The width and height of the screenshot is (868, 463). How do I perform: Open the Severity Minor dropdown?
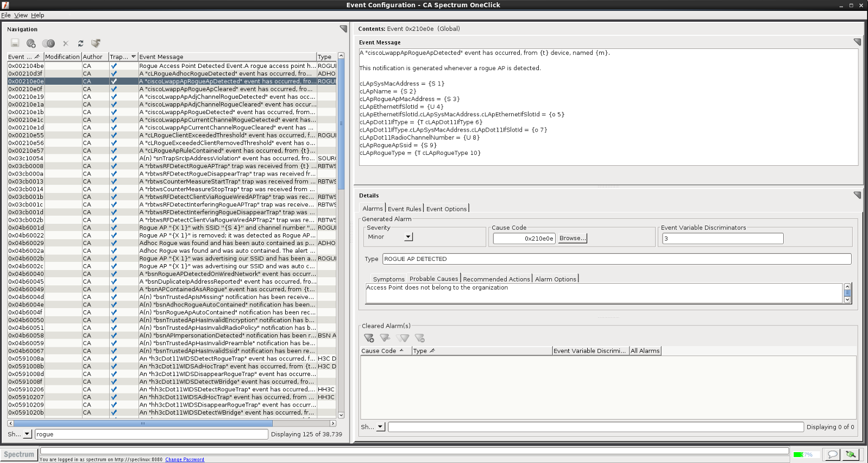click(x=408, y=237)
